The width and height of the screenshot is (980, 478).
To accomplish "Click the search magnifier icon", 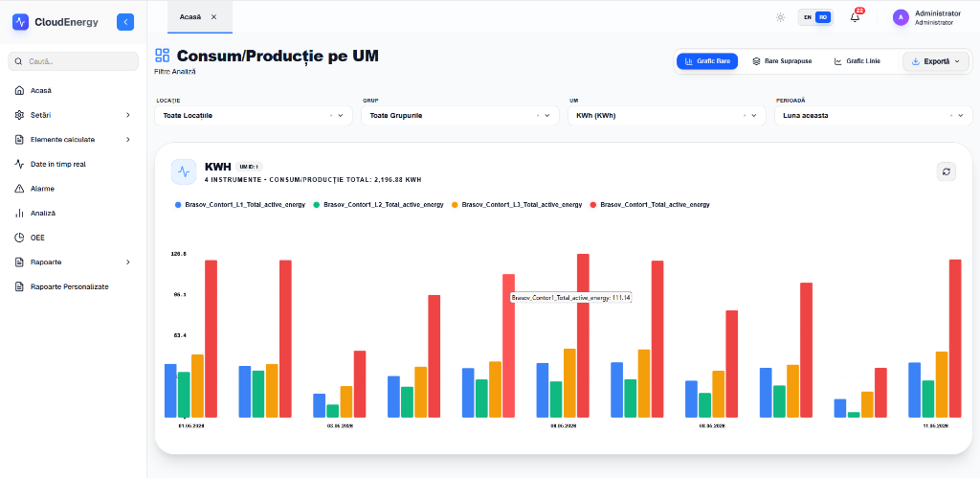I will 19,61.
